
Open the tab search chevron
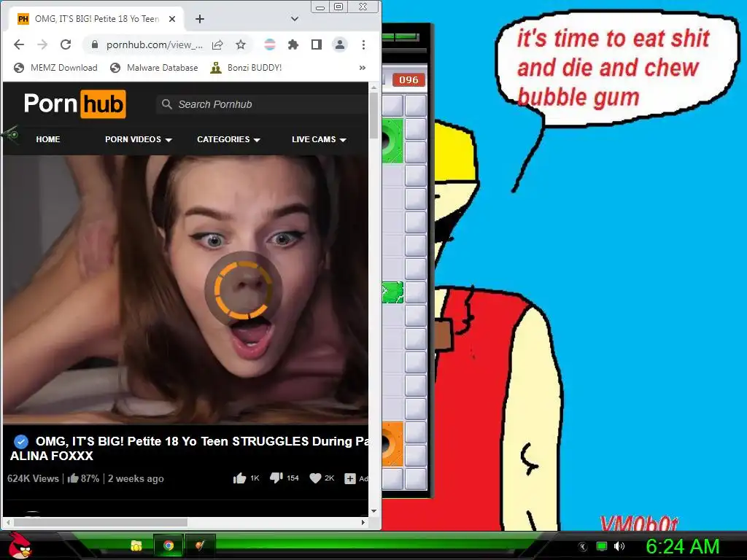point(295,19)
